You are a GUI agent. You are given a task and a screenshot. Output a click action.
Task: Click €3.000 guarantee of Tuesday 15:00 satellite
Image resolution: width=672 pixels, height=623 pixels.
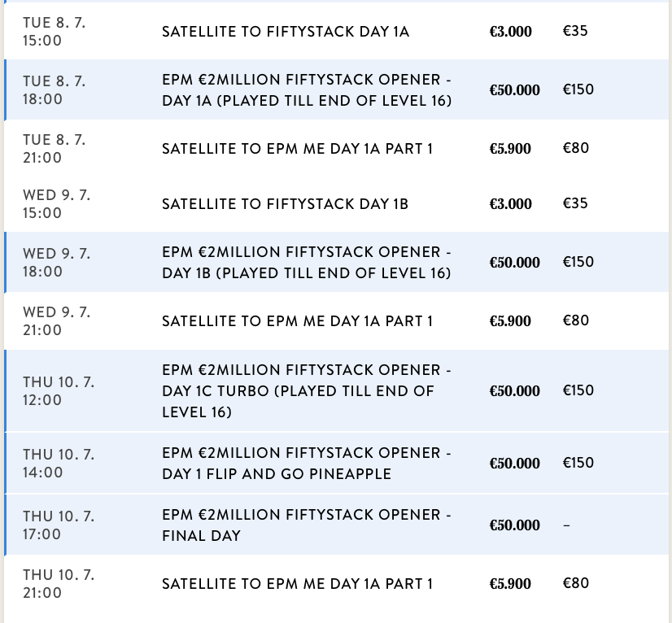coord(511,32)
